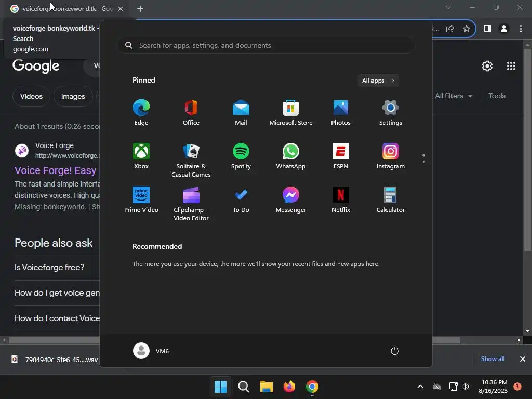Launch Prime Video
The height and width of the screenshot is (399, 532).
pyautogui.click(x=141, y=200)
